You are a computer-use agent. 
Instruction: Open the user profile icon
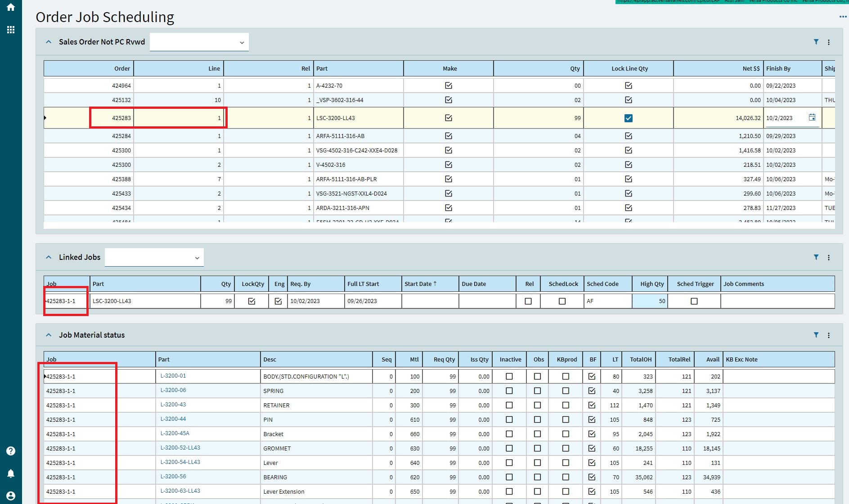11,495
